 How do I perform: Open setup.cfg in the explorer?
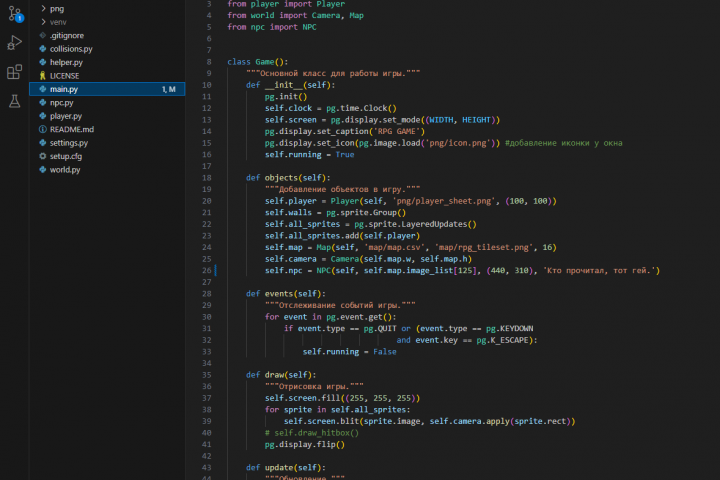(x=66, y=156)
